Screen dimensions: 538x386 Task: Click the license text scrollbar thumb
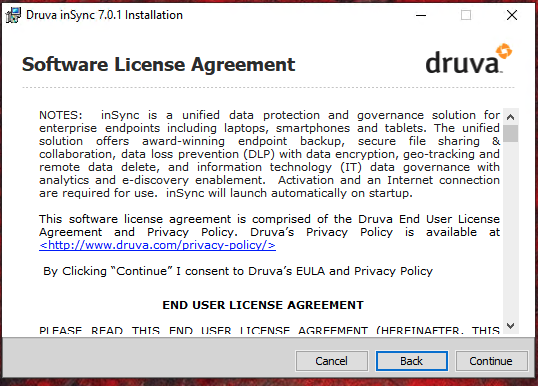tap(511, 133)
